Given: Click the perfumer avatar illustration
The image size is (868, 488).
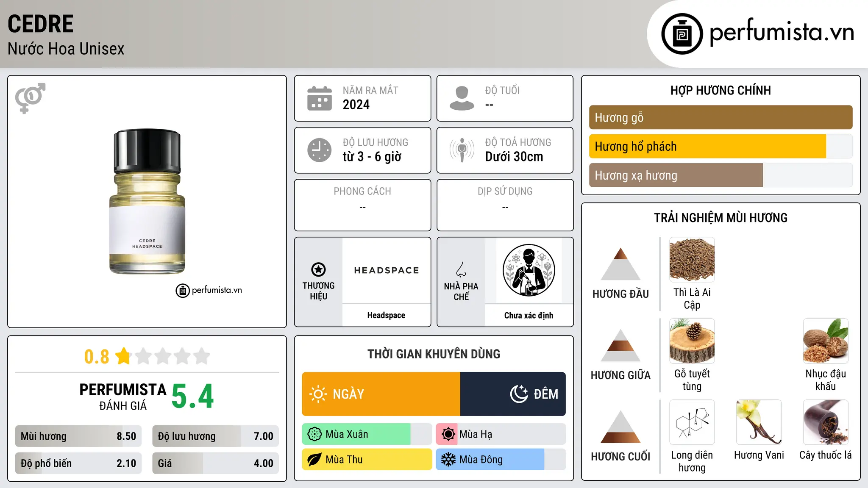Looking at the screenshot, I should 529,270.
